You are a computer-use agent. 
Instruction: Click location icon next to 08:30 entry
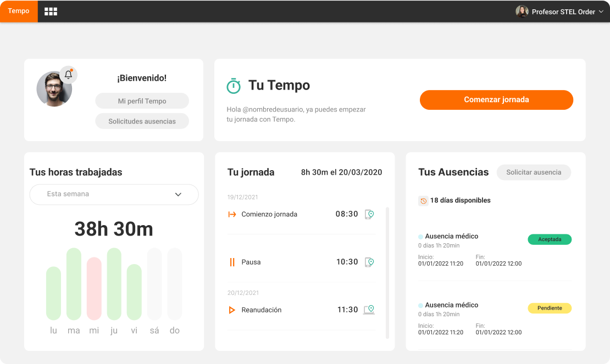tap(369, 214)
